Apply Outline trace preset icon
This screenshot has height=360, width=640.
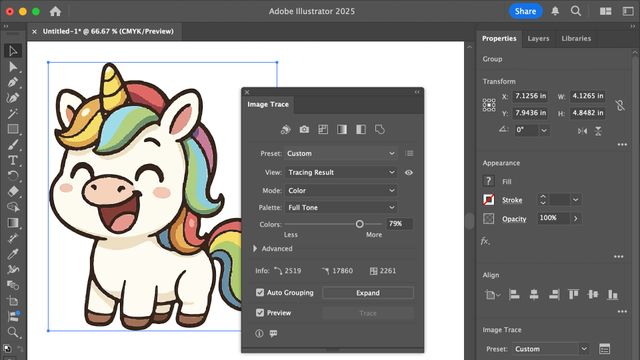tap(380, 129)
